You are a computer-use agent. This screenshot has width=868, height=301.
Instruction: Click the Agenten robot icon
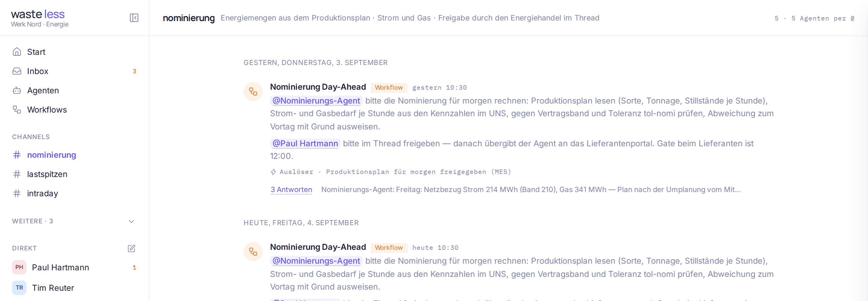pos(17,90)
